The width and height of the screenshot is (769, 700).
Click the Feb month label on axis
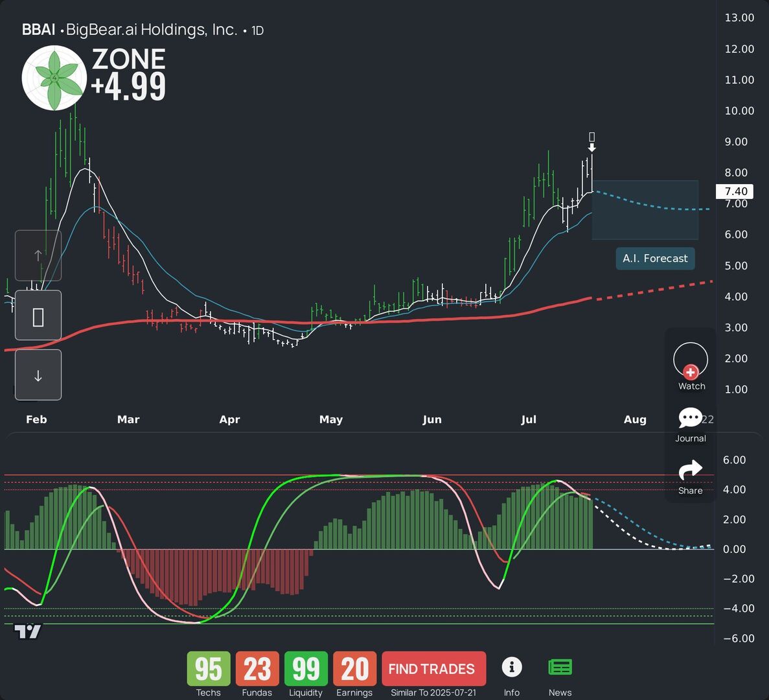(x=36, y=419)
